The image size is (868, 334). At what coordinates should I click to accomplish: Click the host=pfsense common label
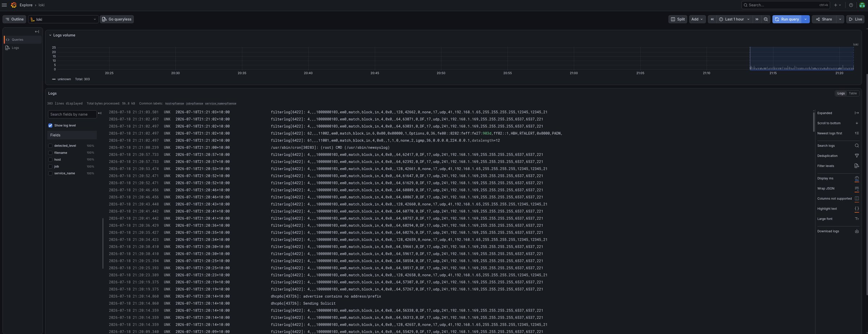pos(175,104)
